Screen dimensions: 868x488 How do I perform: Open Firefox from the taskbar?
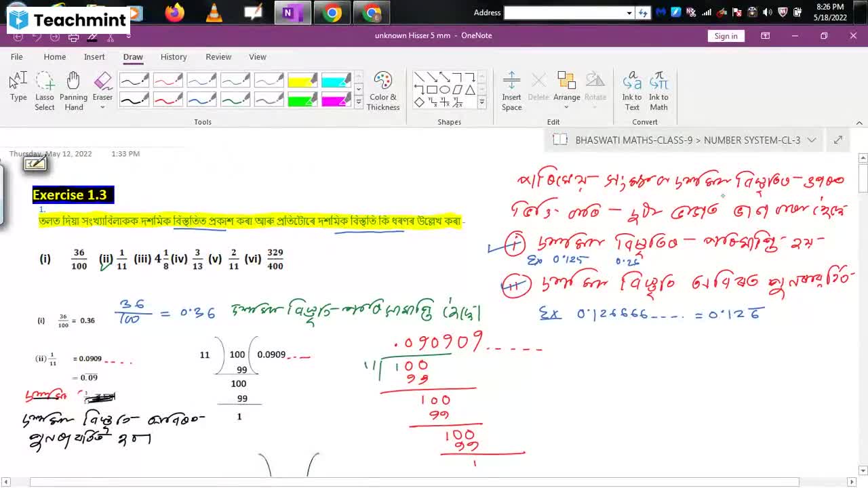point(174,12)
